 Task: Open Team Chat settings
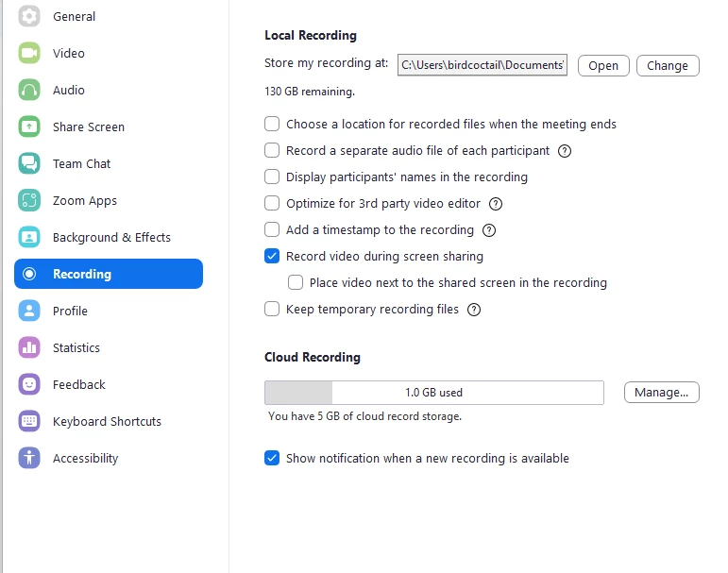click(x=109, y=163)
